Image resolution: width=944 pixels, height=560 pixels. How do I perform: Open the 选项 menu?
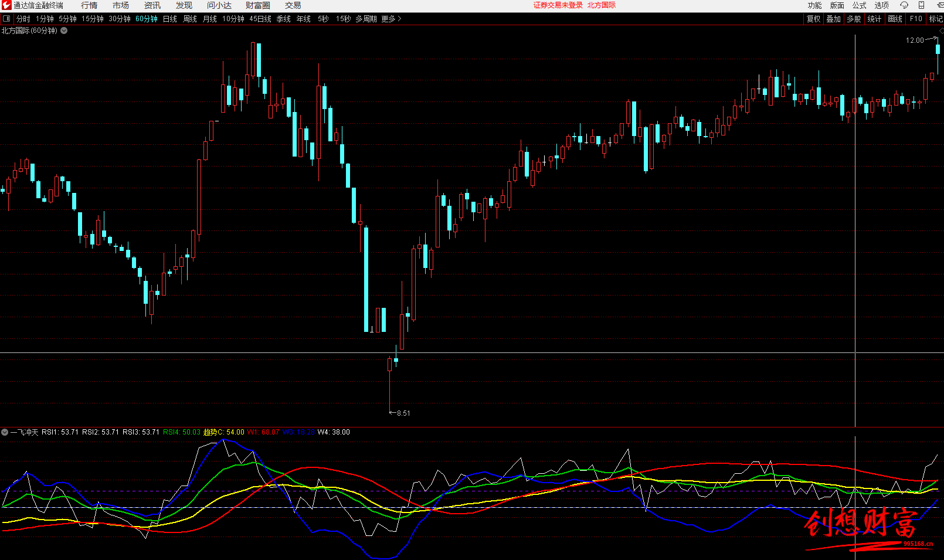point(881,5)
